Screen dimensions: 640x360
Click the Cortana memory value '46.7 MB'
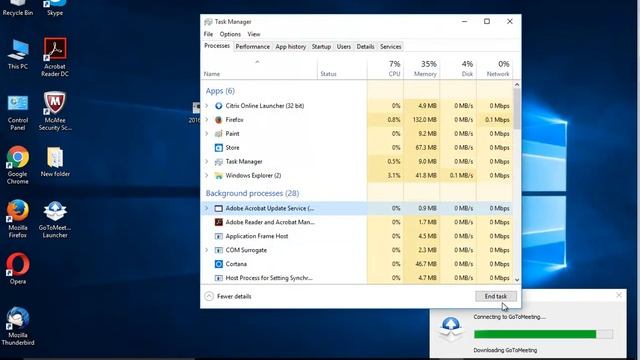[x=426, y=264]
